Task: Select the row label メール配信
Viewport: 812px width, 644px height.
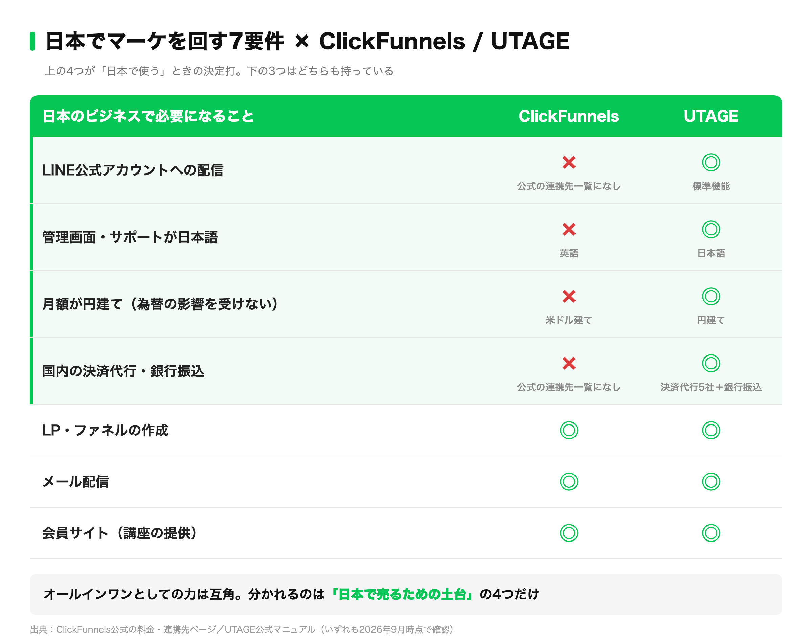Action: [75, 481]
